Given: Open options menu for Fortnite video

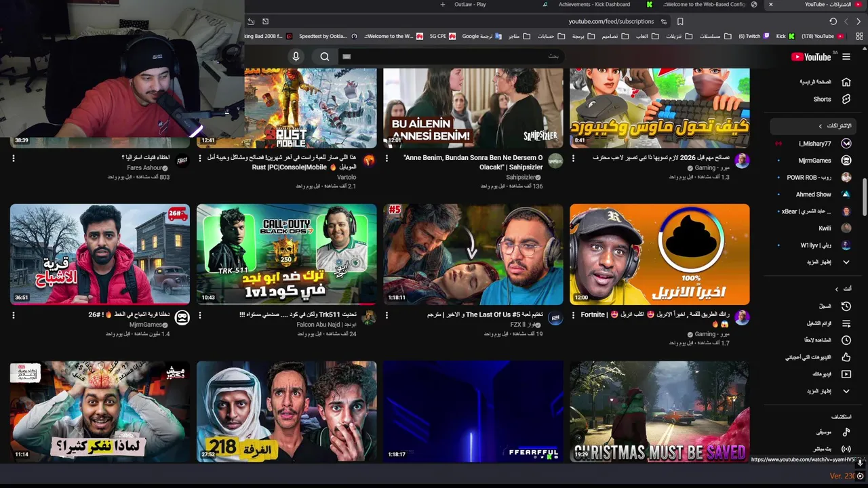Looking at the screenshot, I should 573,315.
